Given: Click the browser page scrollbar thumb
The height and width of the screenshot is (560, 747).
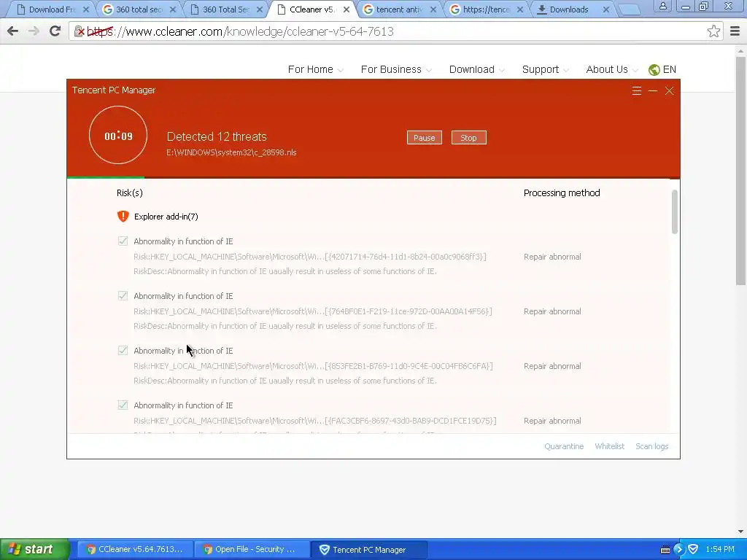Looking at the screenshot, I should (740, 171).
